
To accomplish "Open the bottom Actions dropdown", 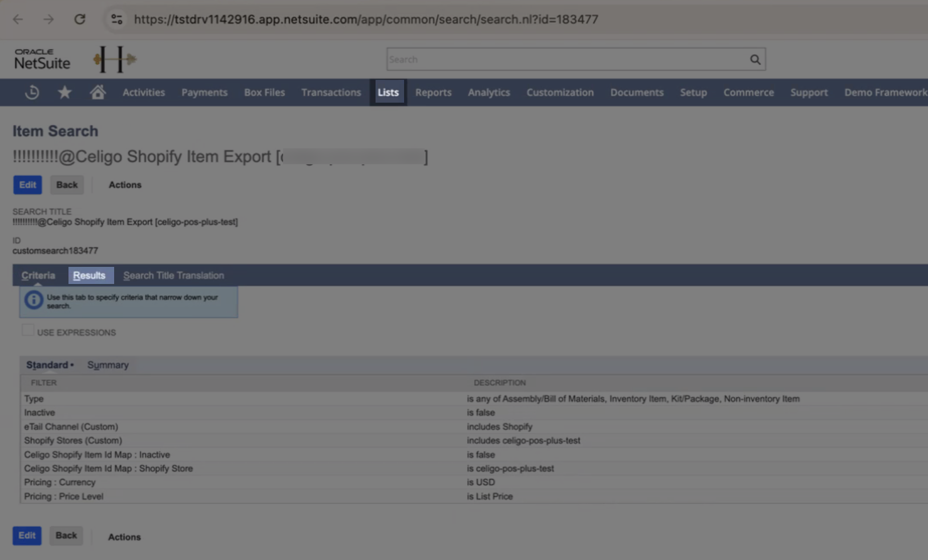I will 124,537.
